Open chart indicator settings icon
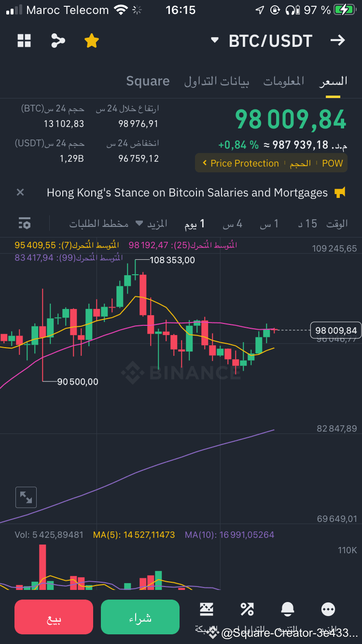The width and height of the screenshot is (362, 644). (25, 223)
